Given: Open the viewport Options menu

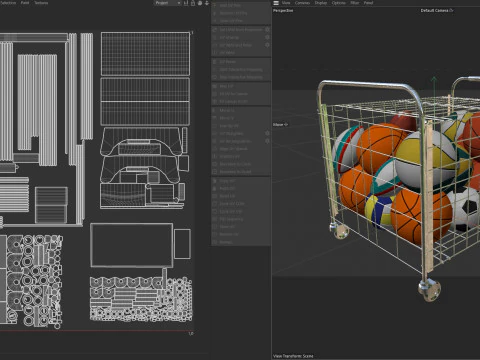Looking at the screenshot, I should coord(339,3).
